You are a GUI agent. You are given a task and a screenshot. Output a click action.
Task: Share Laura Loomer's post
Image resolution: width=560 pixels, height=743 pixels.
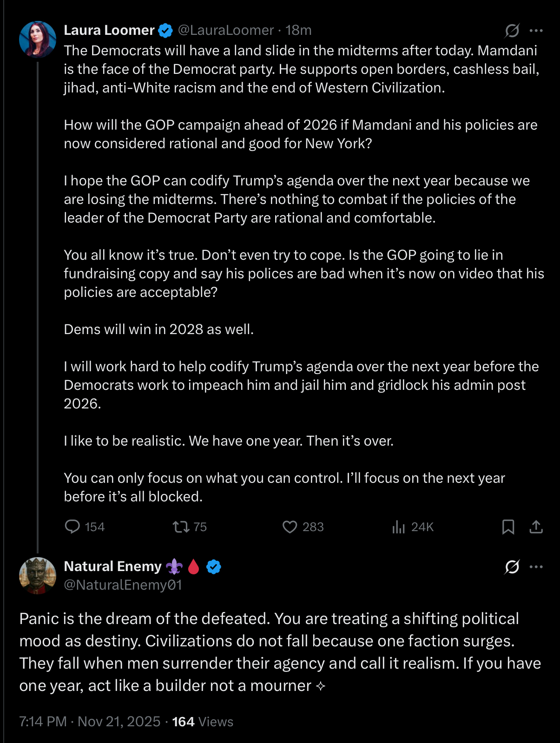click(536, 526)
